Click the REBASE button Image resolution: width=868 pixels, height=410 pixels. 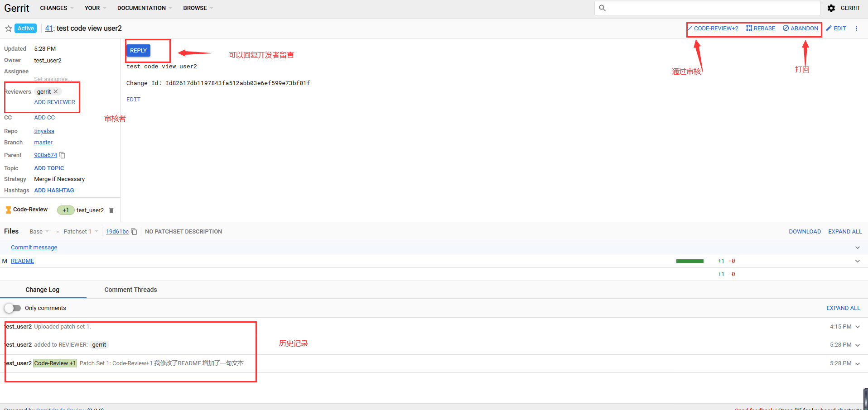[x=761, y=29]
